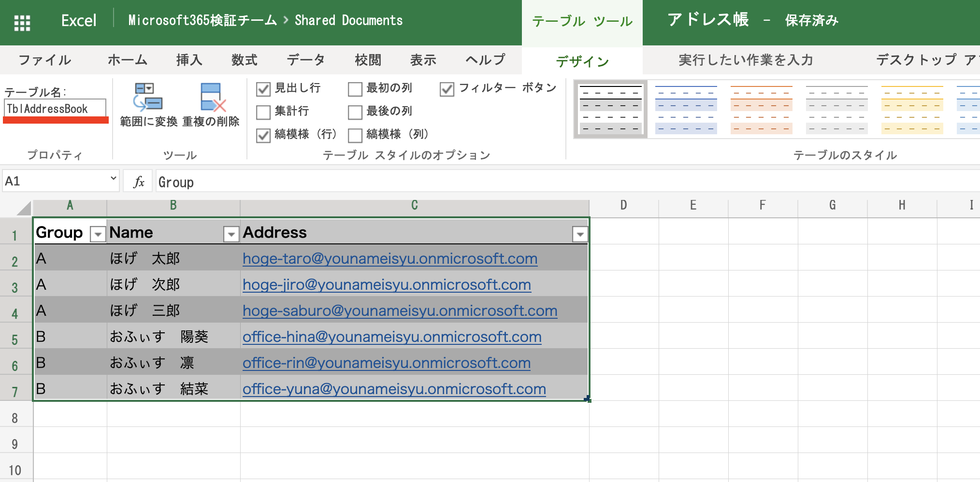Apply the yellow table color style
The image size is (980, 482).
[x=911, y=108]
